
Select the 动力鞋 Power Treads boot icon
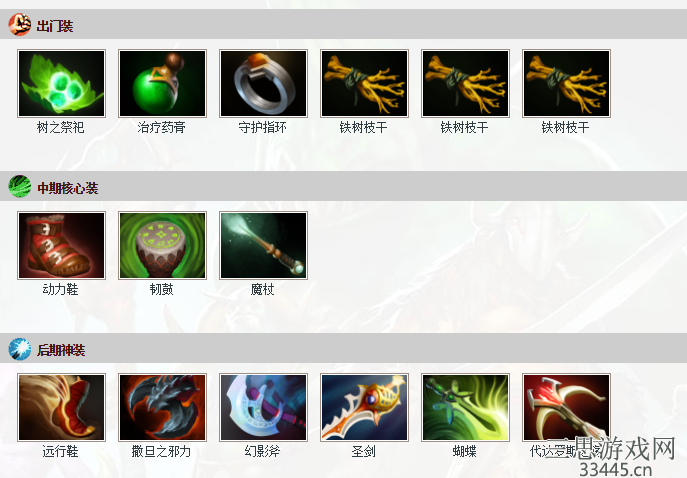(61, 245)
